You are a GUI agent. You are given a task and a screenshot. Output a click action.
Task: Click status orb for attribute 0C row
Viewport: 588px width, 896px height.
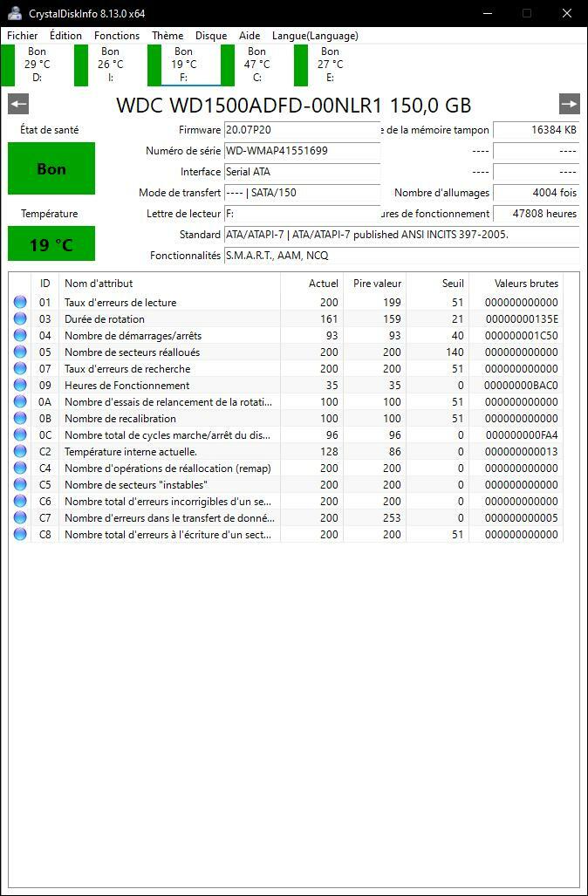click(20, 434)
